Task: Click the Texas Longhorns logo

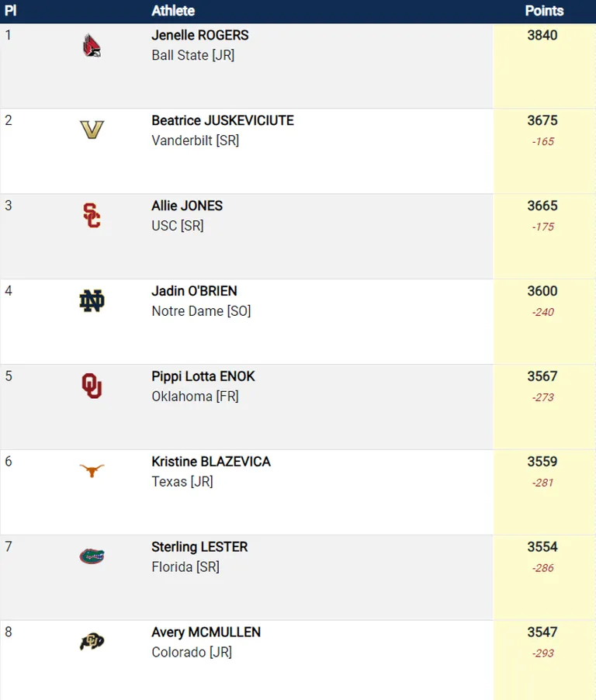Action: click(92, 470)
